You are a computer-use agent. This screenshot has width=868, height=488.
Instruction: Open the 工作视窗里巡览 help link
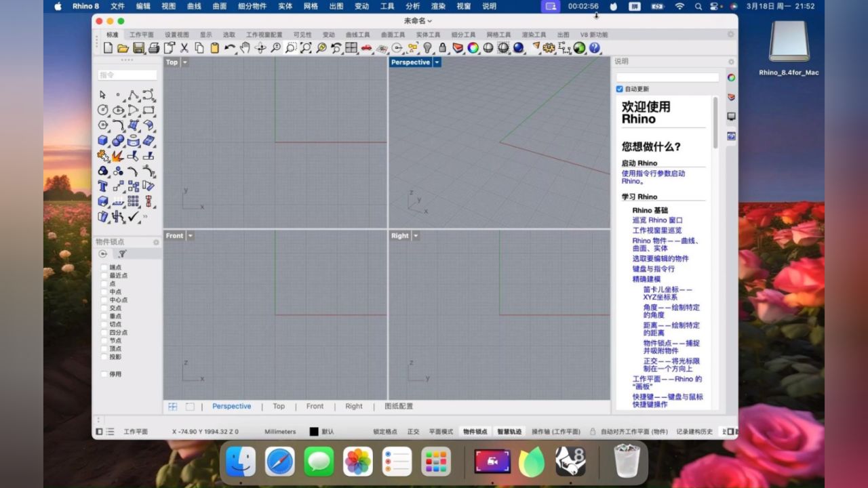[x=657, y=230]
